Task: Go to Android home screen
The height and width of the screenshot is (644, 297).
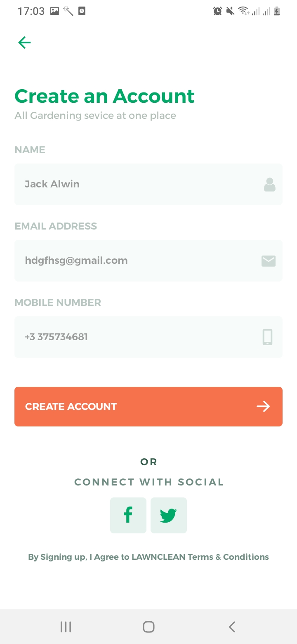Action: coord(148,627)
